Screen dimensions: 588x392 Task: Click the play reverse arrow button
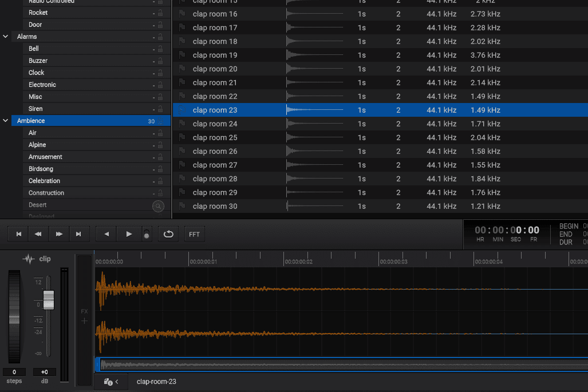pos(106,234)
